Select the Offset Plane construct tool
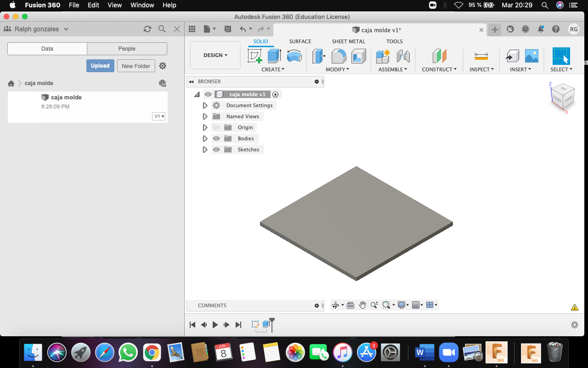 [x=440, y=56]
